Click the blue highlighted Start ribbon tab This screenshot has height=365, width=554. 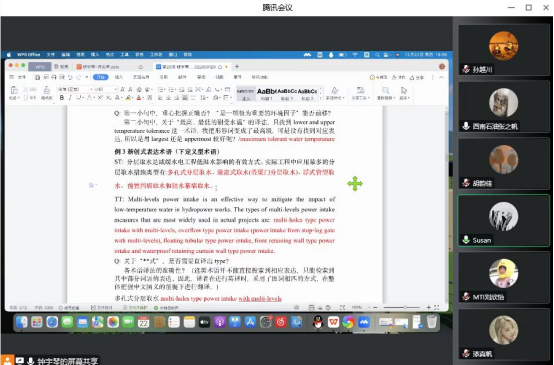[101, 77]
